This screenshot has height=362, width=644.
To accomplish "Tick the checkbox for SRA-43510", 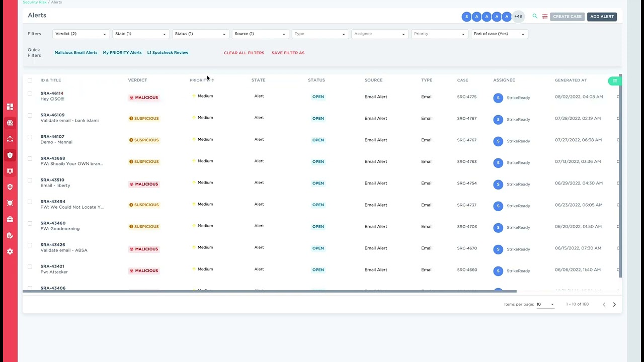I will 30,180.
